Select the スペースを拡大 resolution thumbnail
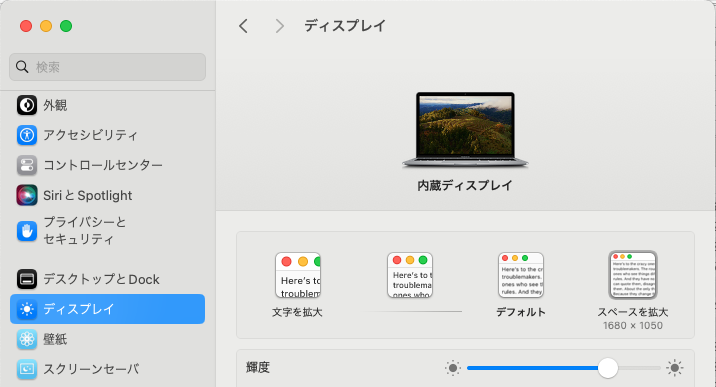Viewport: 716px width, 387px height. 633,275
